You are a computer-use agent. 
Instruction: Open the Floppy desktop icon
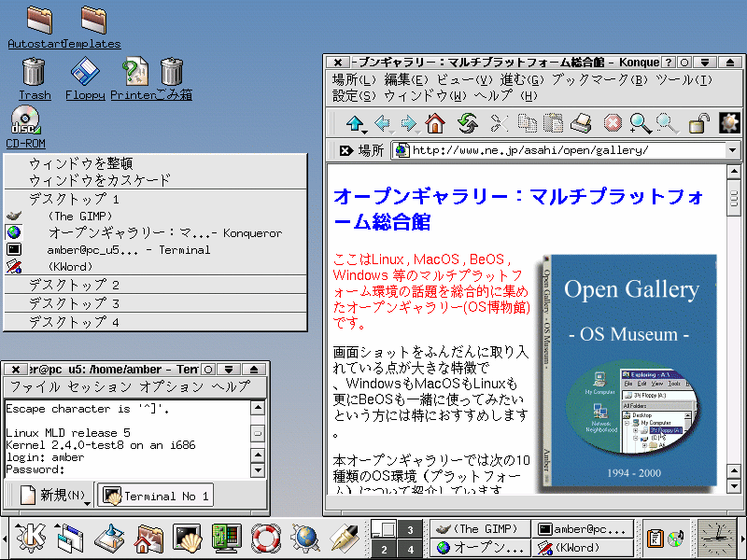coord(85,73)
